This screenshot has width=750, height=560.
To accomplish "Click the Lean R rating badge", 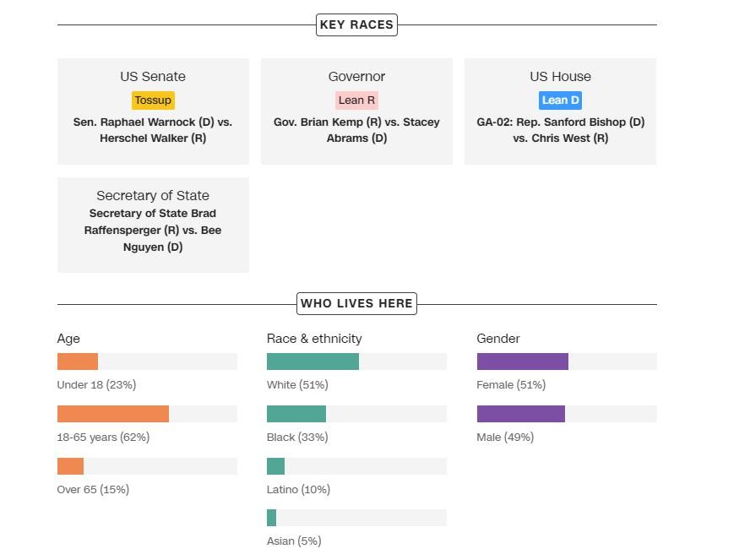I will pyautogui.click(x=356, y=101).
